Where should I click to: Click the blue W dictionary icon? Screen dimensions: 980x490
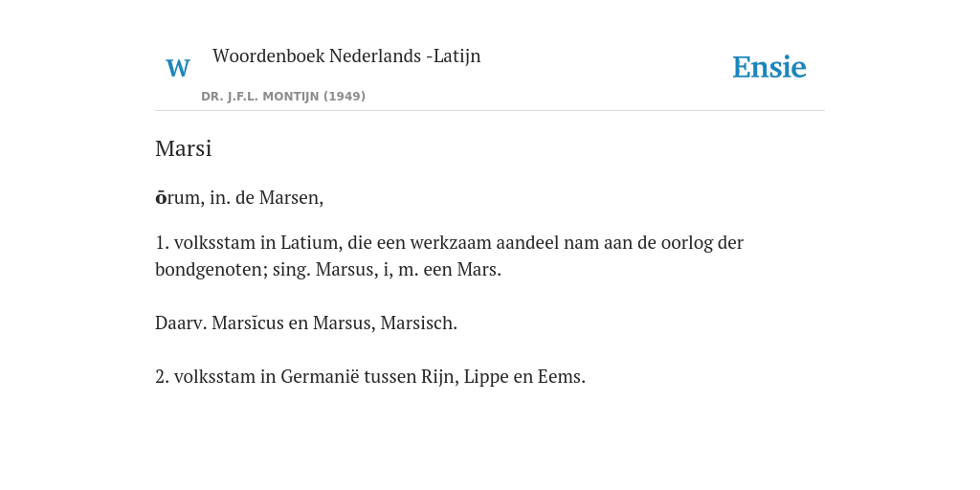pos(178,68)
